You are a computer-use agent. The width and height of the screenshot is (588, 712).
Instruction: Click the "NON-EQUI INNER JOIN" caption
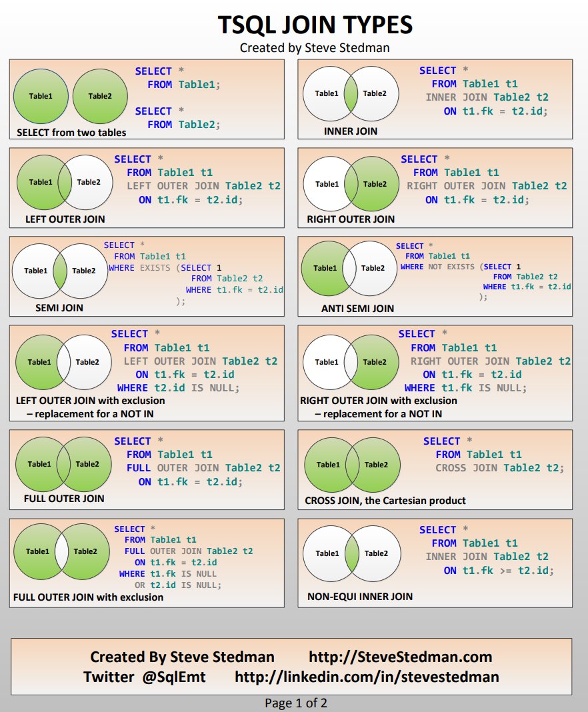click(x=360, y=597)
